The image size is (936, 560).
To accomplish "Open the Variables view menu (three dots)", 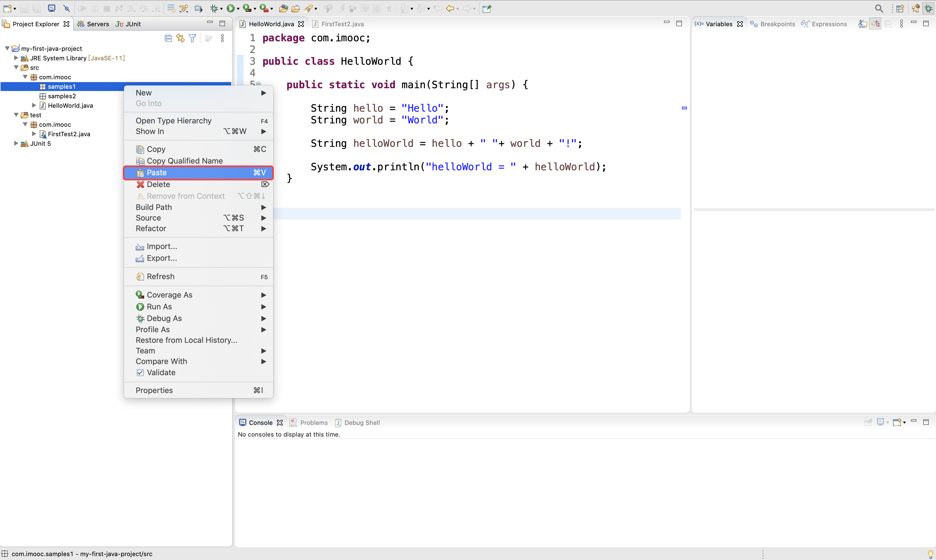I will (901, 24).
